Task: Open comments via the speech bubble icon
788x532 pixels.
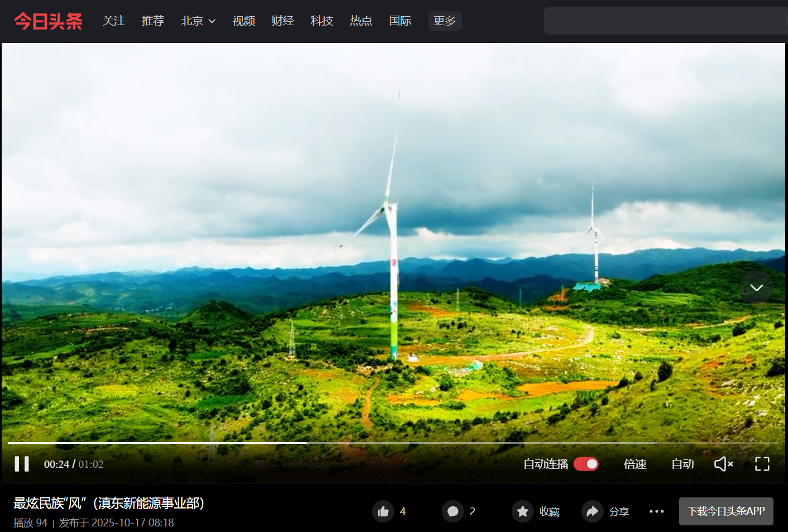Action: [x=453, y=511]
